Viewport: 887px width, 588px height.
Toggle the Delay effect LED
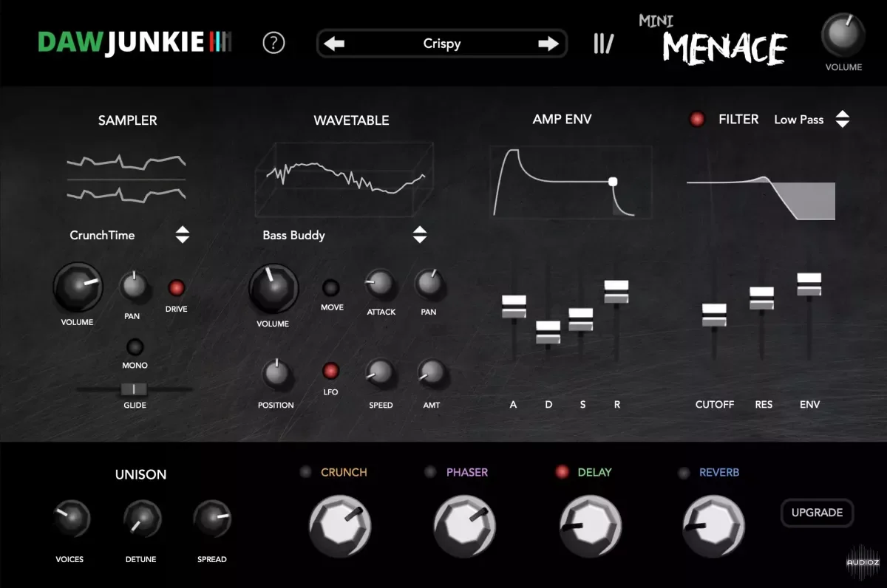coord(563,472)
